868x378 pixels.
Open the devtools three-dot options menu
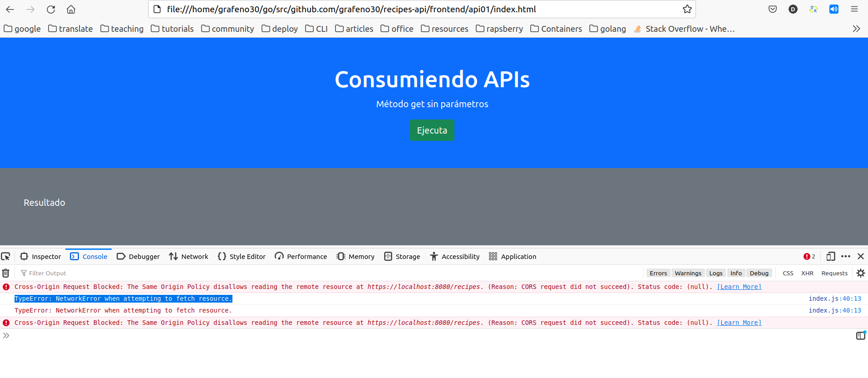[x=846, y=257]
